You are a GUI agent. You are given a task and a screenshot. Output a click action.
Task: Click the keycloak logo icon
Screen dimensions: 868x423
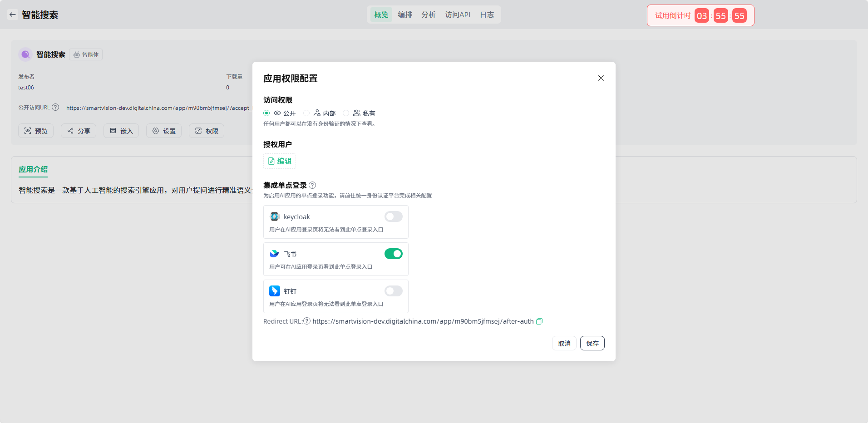click(x=275, y=216)
